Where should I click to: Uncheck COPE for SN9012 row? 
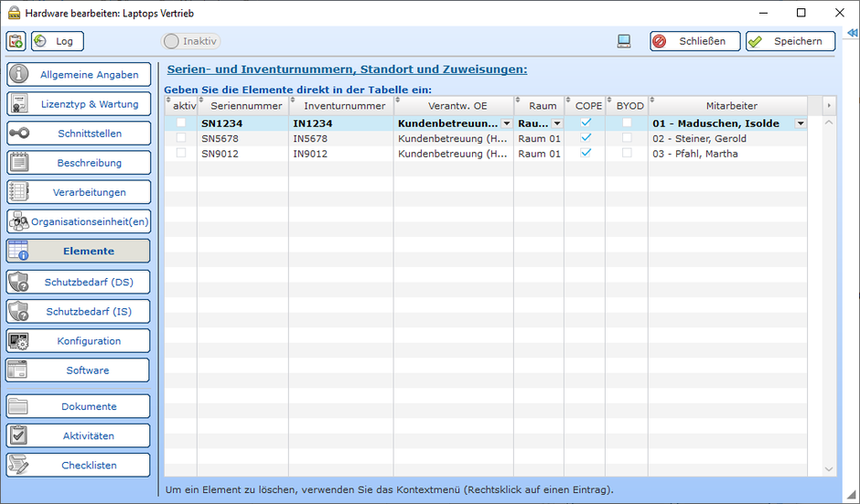(586, 153)
